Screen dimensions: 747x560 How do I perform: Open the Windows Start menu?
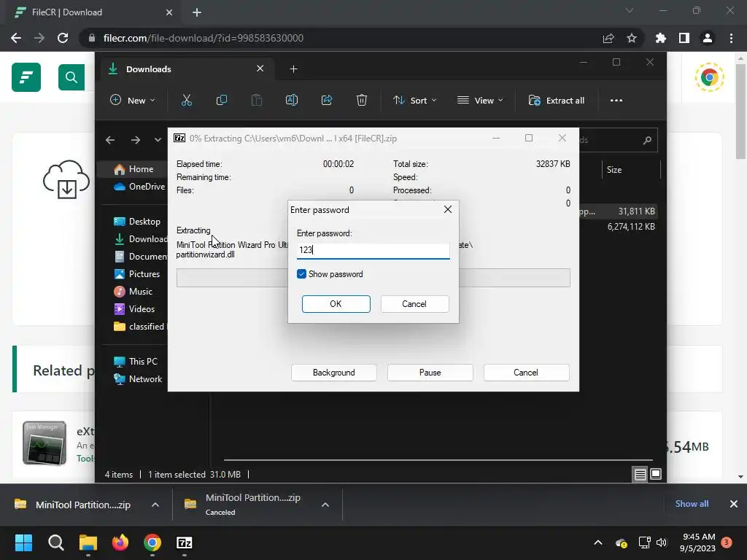tap(23, 542)
